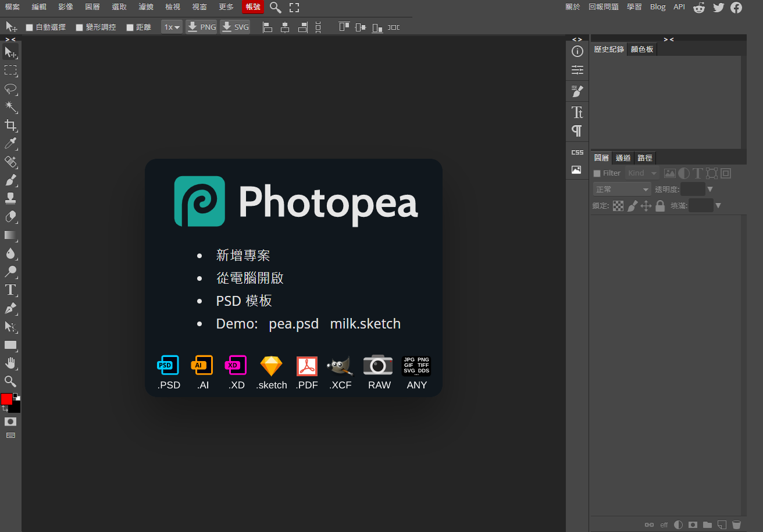This screenshot has height=532, width=763.
Task: Select the Gradient tool
Action: point(10,235)
